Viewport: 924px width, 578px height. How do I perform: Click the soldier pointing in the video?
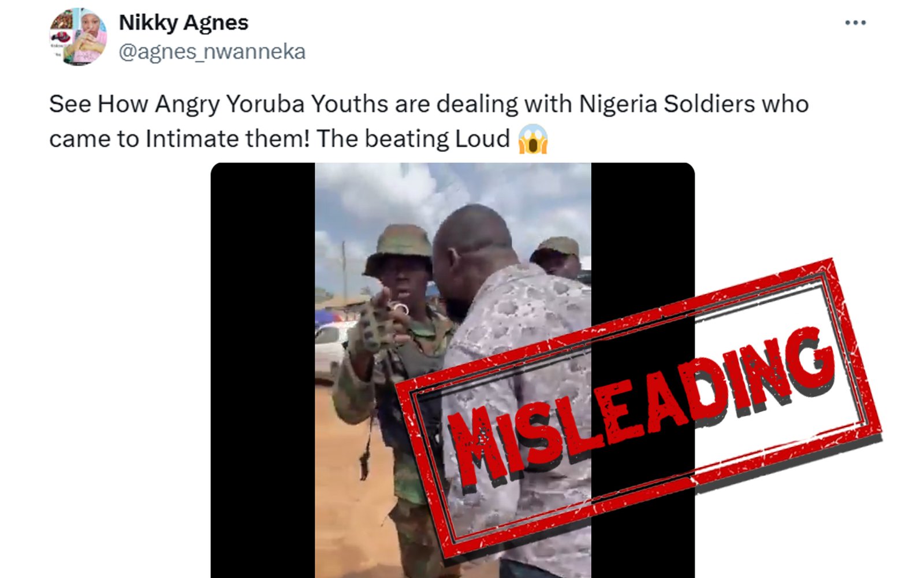[x=393, y=393]
